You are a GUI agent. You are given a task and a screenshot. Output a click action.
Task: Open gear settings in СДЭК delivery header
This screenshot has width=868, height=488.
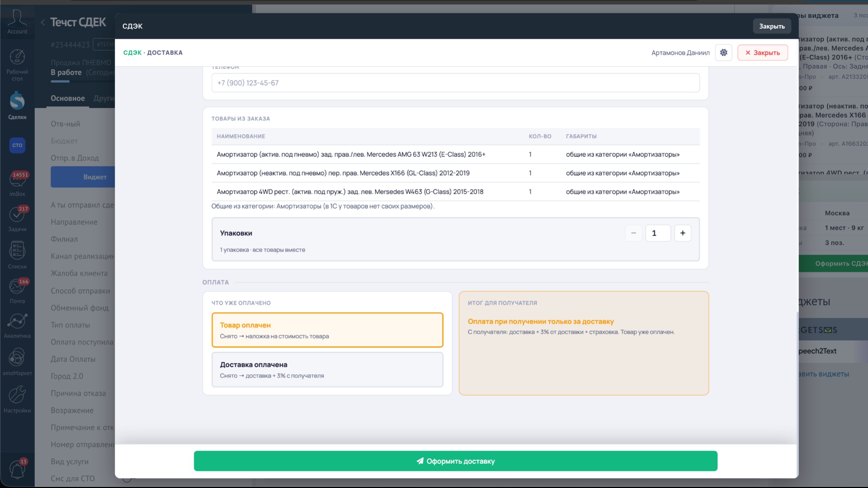[724, 53]
